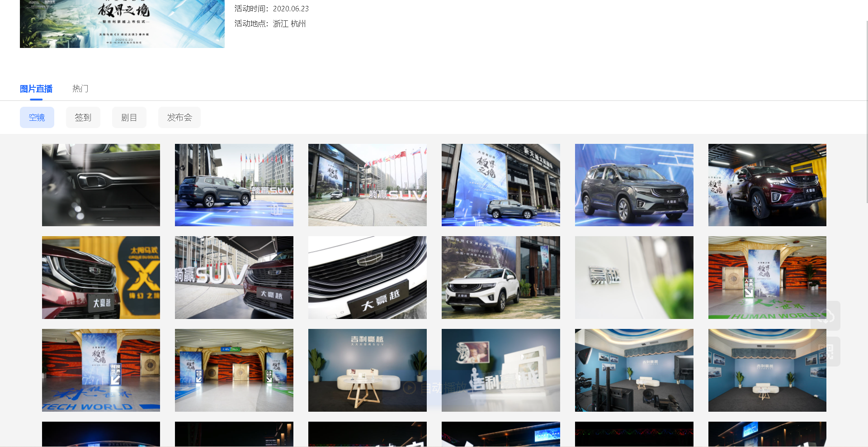Open the TECH WORLD floor lettering photo
868x447 pixels.
click(101, 370)
